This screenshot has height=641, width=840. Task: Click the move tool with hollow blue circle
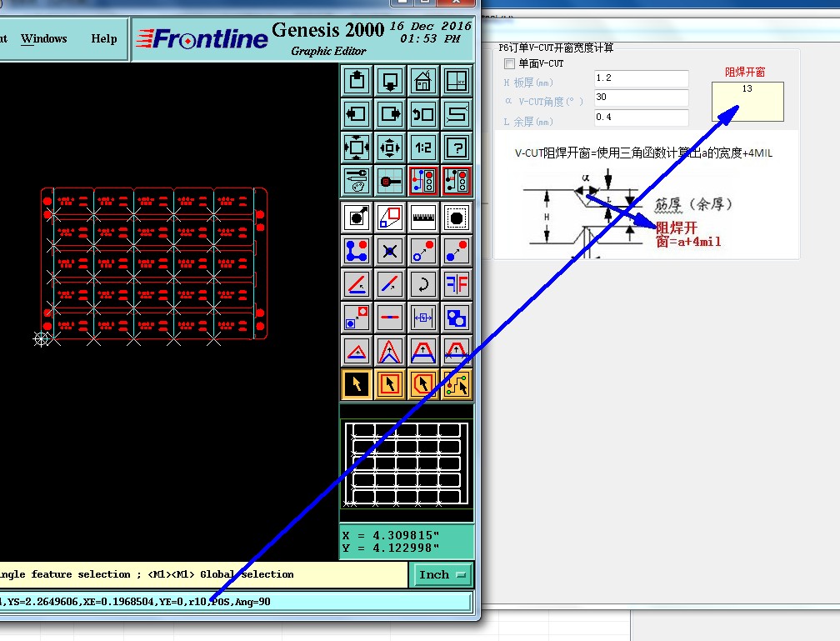pyautogui.click(x=423, y=251)
